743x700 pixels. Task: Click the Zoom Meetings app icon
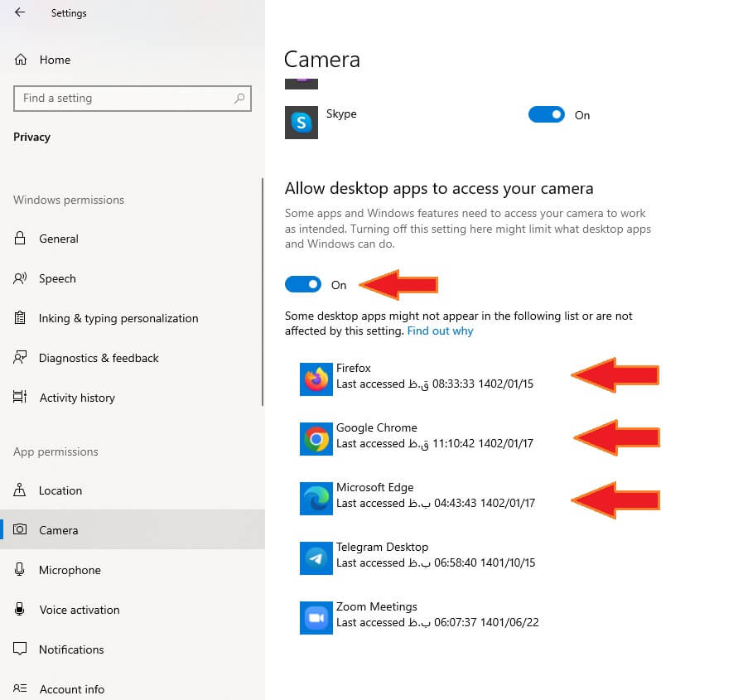(316, 618)
